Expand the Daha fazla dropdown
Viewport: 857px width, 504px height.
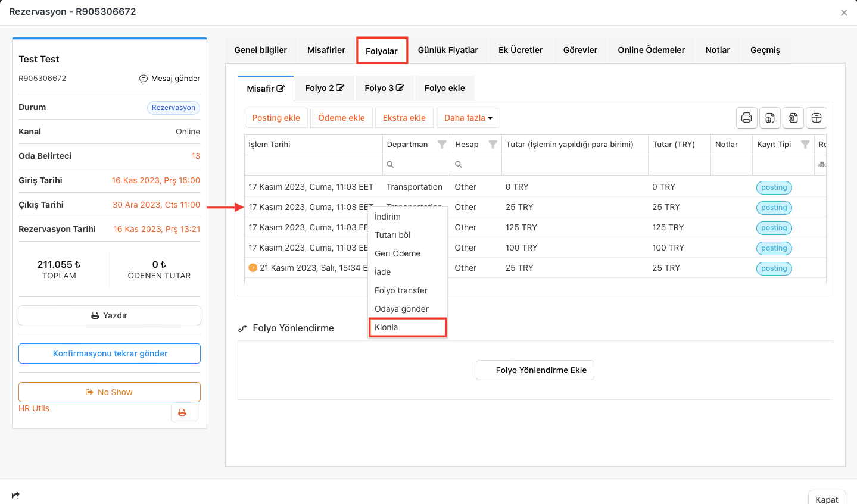point(468,118)
